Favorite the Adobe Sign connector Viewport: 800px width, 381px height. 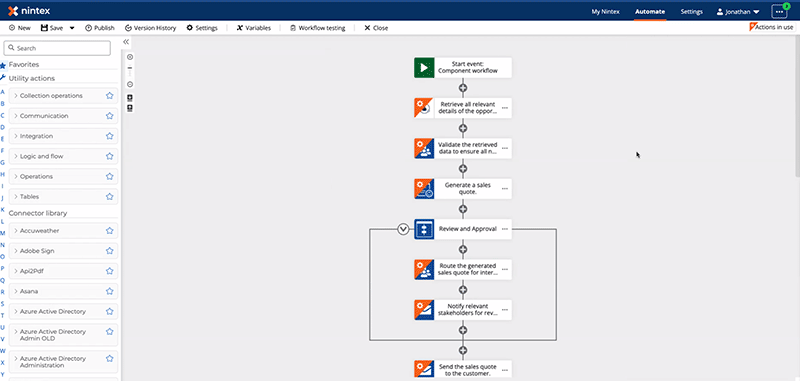109,251
